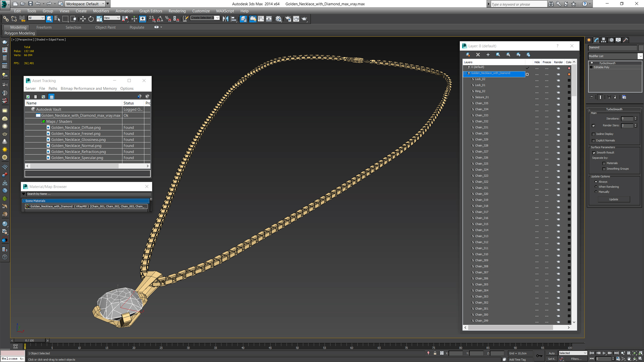The height and width of the screenshot is (362, 644).
Task: Click Update button in TurboSmooth modifier
Action: click(x=613, y=199)
